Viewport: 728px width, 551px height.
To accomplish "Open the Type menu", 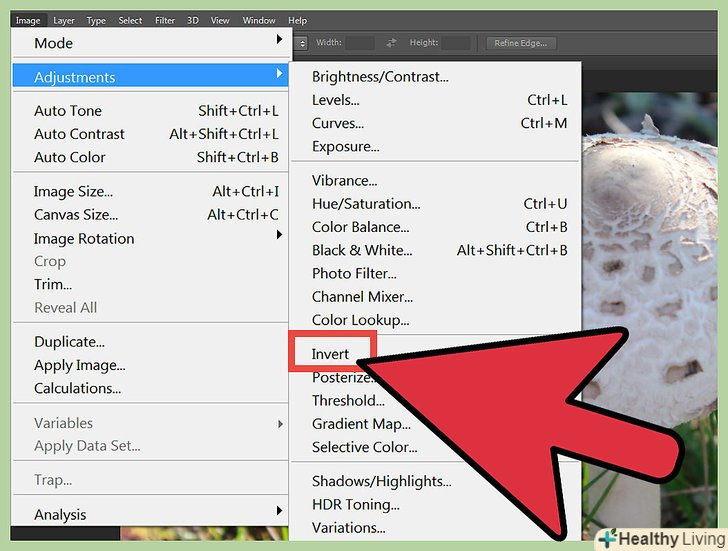I will pos(96,20).
